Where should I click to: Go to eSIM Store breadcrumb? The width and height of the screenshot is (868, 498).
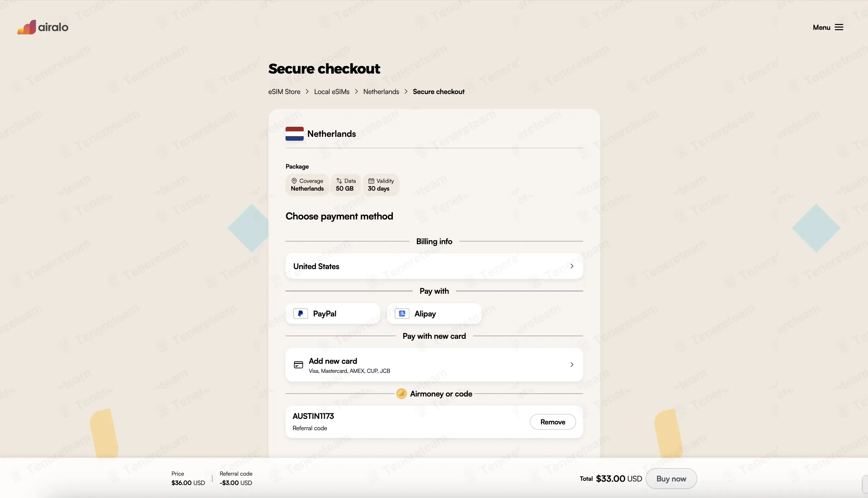pos(284,92)
